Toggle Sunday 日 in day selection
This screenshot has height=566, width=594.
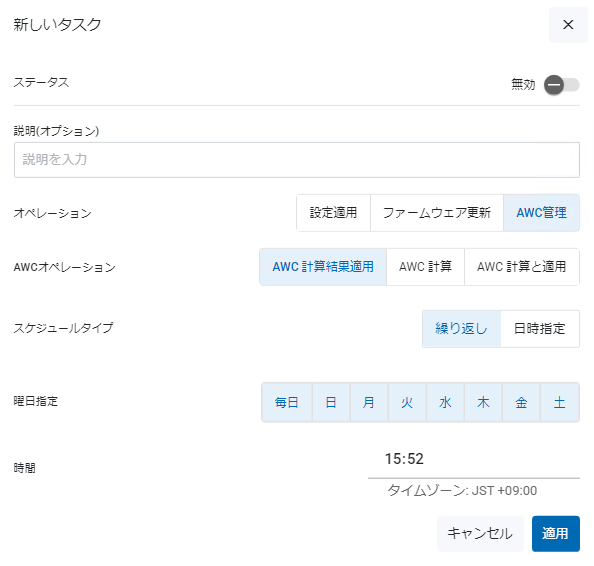coord(331,402)
